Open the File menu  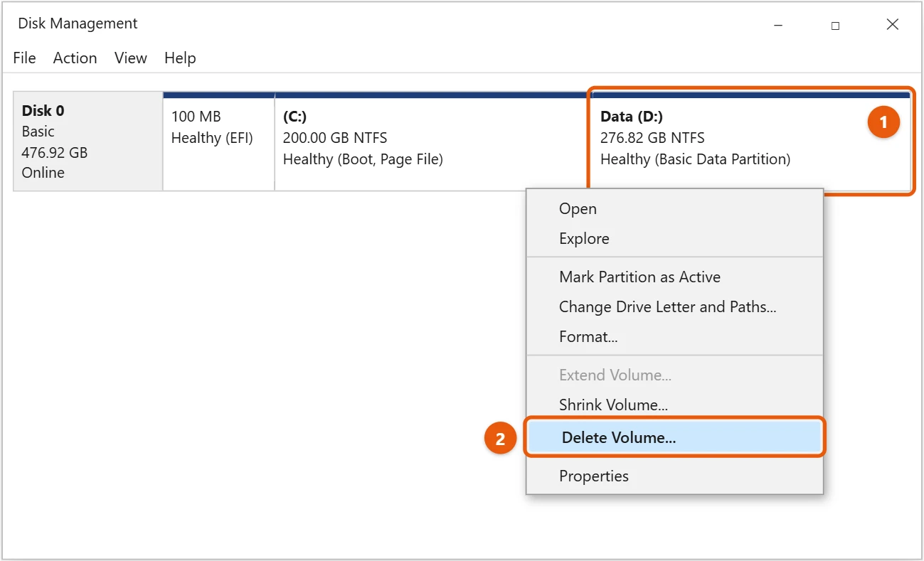(x=24, y=58)
